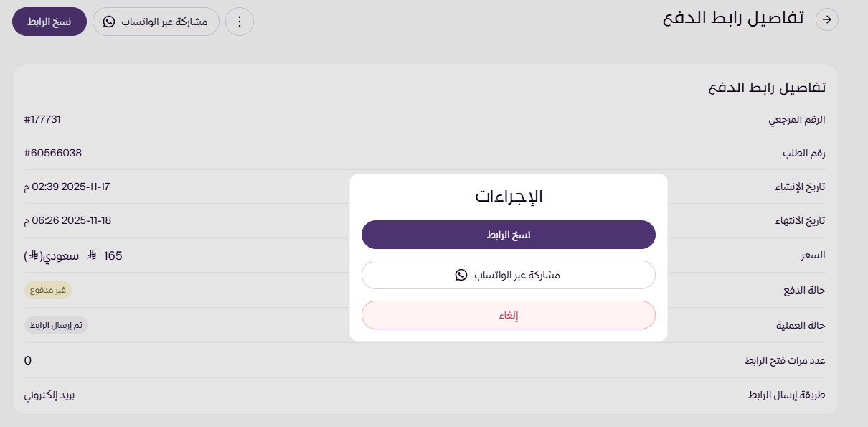
Task: Click the Saudi riyal symbol next to 165
Action: click(x=90, y=255)
